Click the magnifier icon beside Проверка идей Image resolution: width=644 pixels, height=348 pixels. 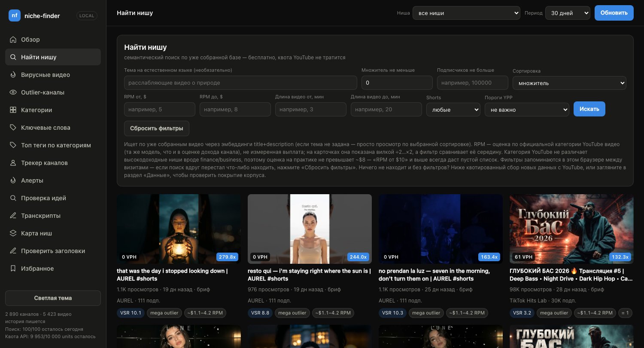[13, 198]
